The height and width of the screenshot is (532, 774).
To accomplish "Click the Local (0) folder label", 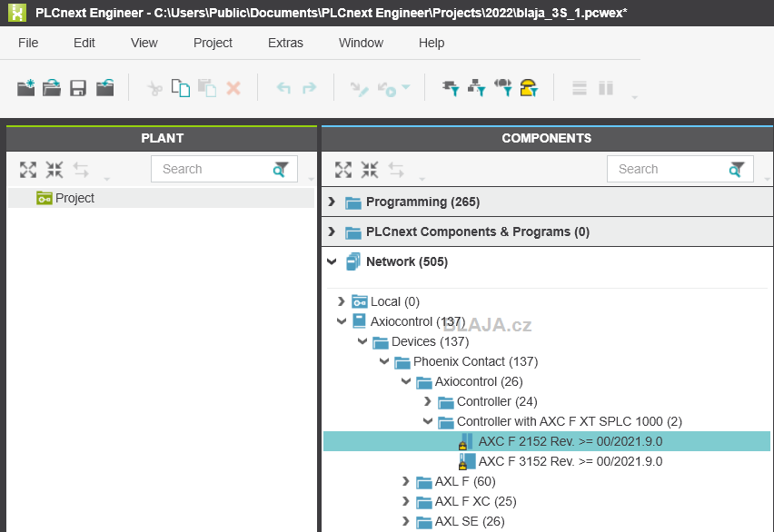I will click(x=395, y=301).
